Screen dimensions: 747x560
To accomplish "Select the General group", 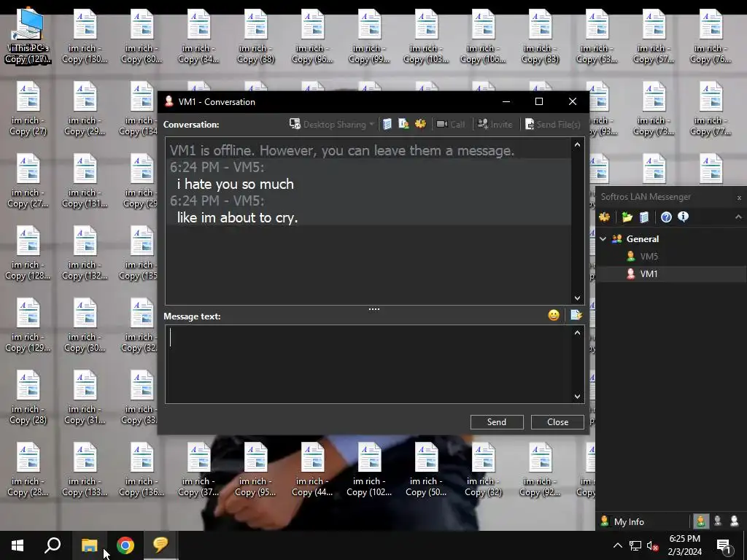I will click(x=642, y=239).
